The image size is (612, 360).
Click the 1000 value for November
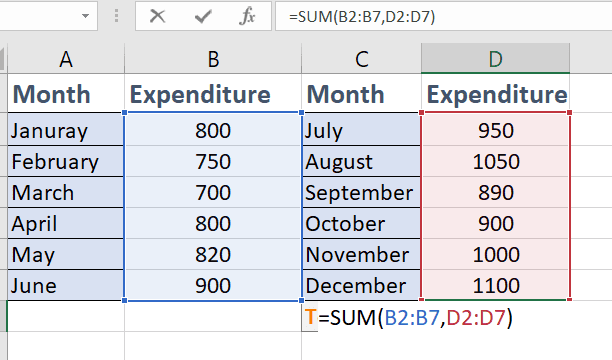[x=496, y=255]
